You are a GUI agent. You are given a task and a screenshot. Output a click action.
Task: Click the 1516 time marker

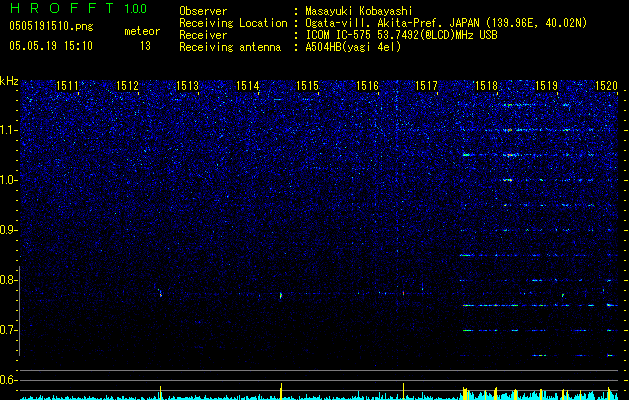367,85
